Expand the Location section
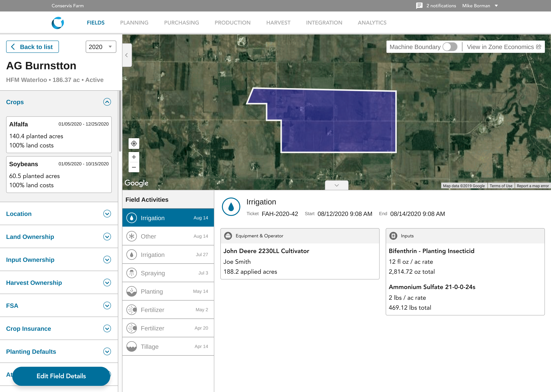Image resolution: width=551 pixels, height=392 pixels. (107, 214)
